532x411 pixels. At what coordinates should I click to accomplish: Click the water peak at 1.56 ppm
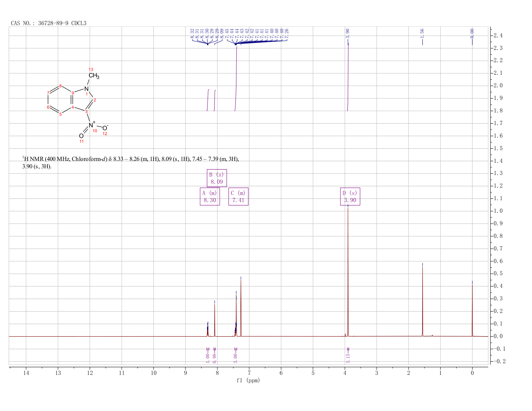point(422,301)
